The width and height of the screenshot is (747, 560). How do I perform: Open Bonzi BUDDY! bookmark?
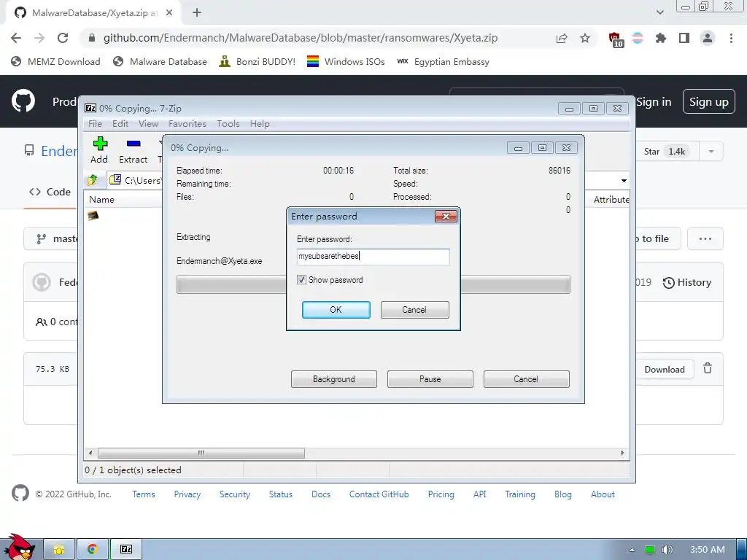[258, 61]
